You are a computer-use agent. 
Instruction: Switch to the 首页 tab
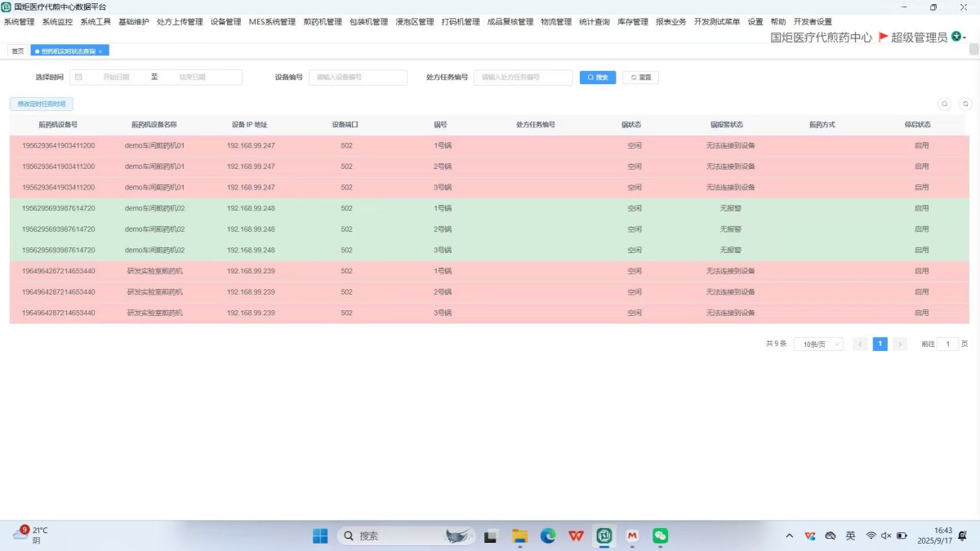(x=17, y=51)
